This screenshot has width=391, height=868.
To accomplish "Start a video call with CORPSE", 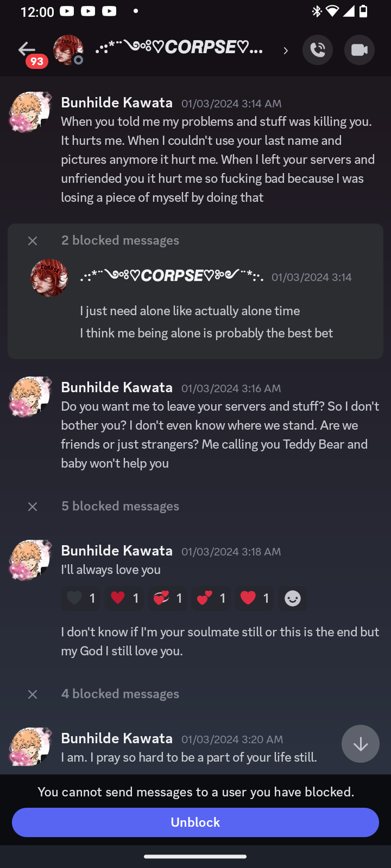I will point(360,50).
